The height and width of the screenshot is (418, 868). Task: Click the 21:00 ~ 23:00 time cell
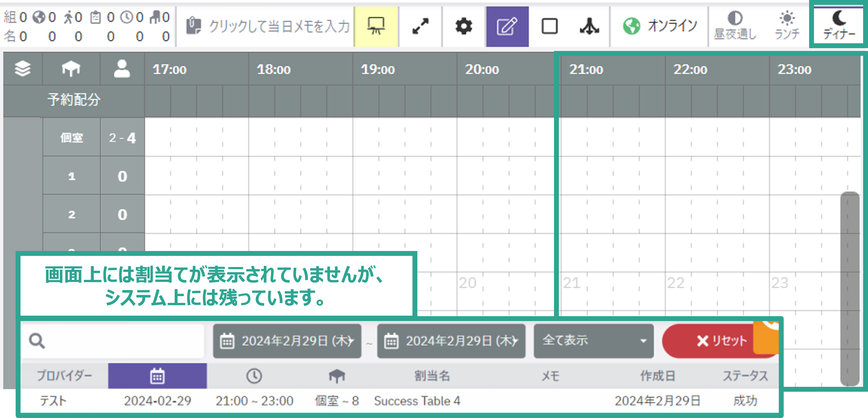click(254, 401)
